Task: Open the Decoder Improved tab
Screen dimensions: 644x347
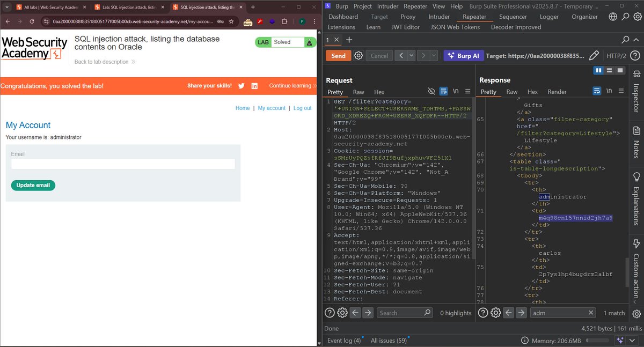Action: (x=516, y=27)
